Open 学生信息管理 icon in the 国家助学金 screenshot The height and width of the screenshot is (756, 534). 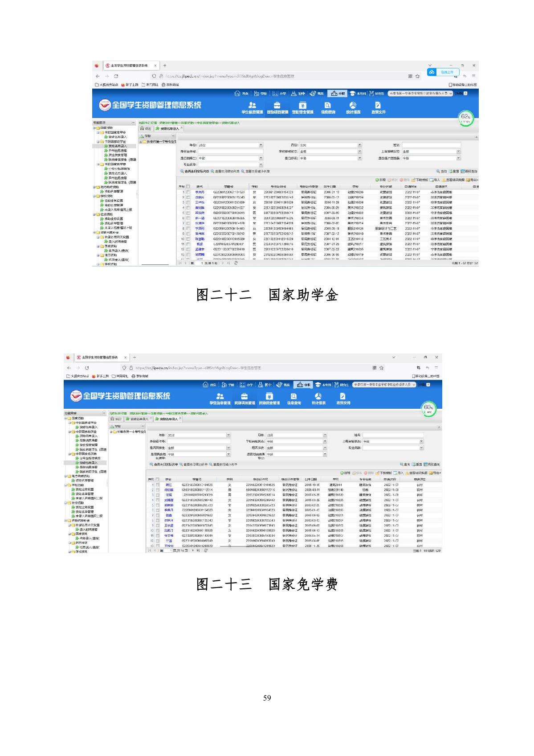[x=252, y=107]
